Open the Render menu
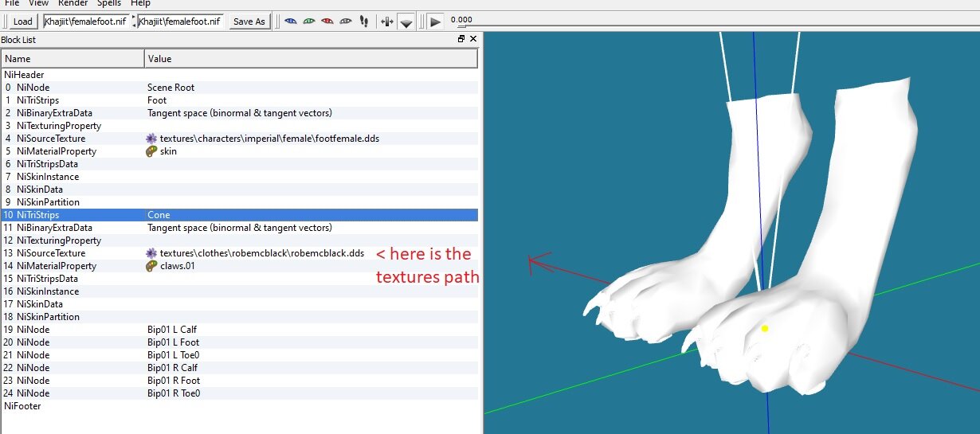 click(73, 3)
